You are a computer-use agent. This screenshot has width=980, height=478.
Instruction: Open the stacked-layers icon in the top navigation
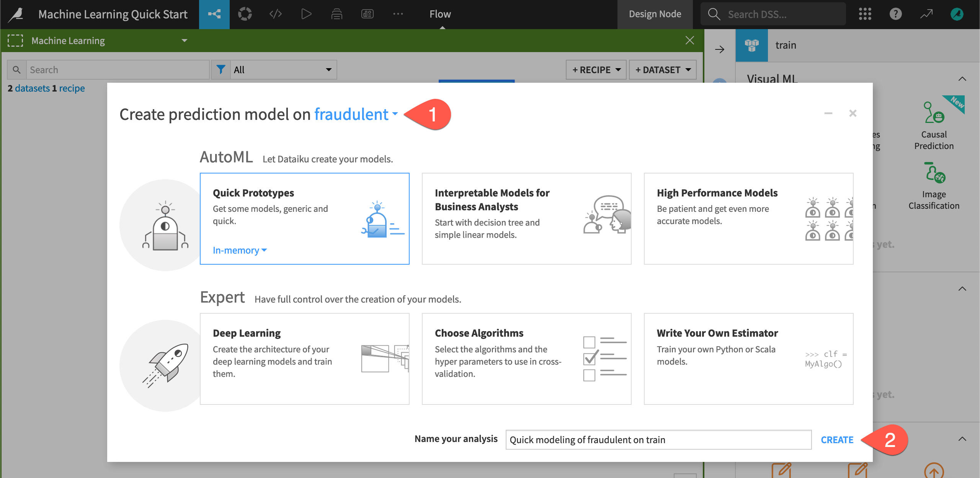coord(337,15)
